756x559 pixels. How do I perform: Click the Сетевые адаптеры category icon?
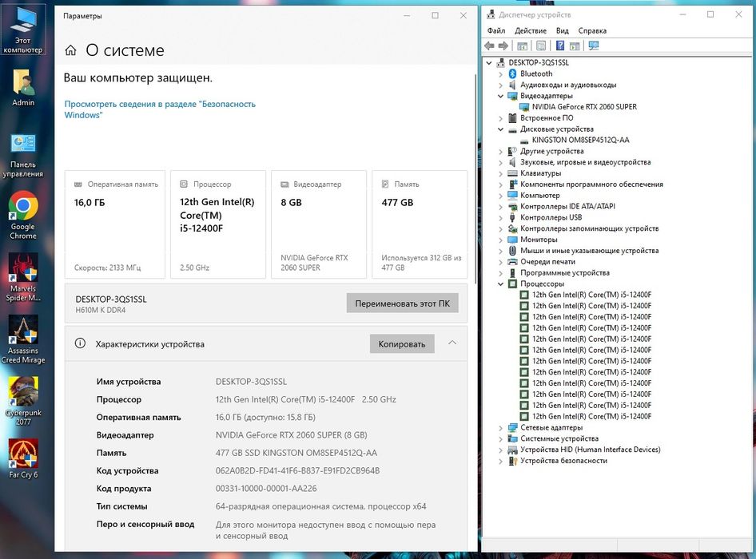[512, 427]
